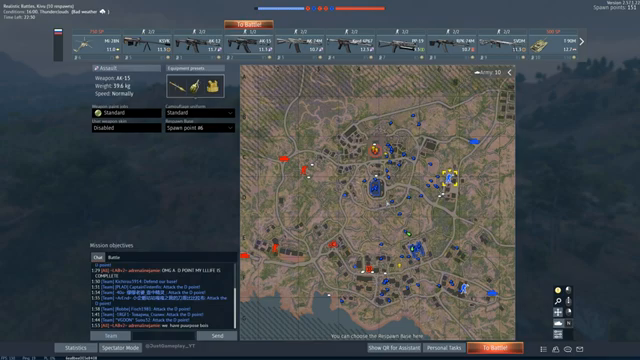Screen dimensions: 640x360
Task: Open the Assault class header
Action: (x=127, y=68)
